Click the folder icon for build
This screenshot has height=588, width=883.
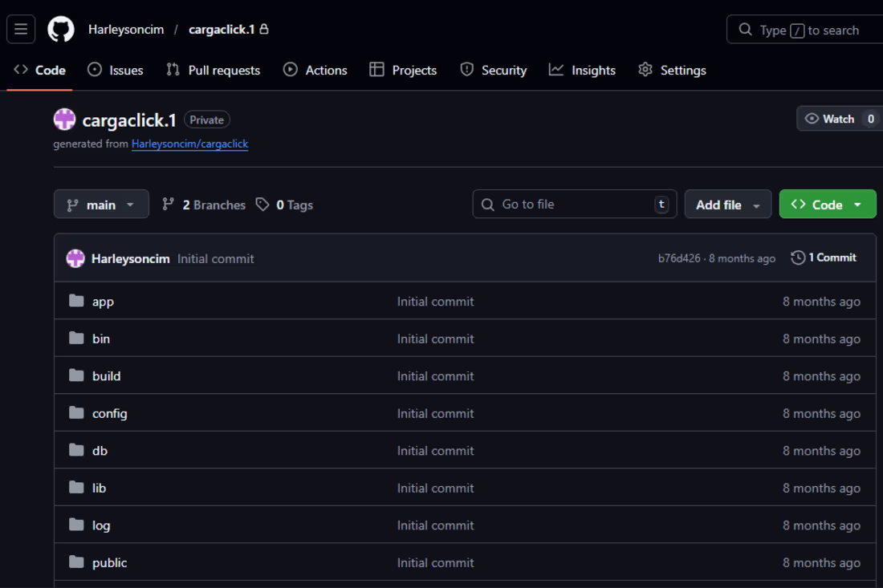pos(76,375)
